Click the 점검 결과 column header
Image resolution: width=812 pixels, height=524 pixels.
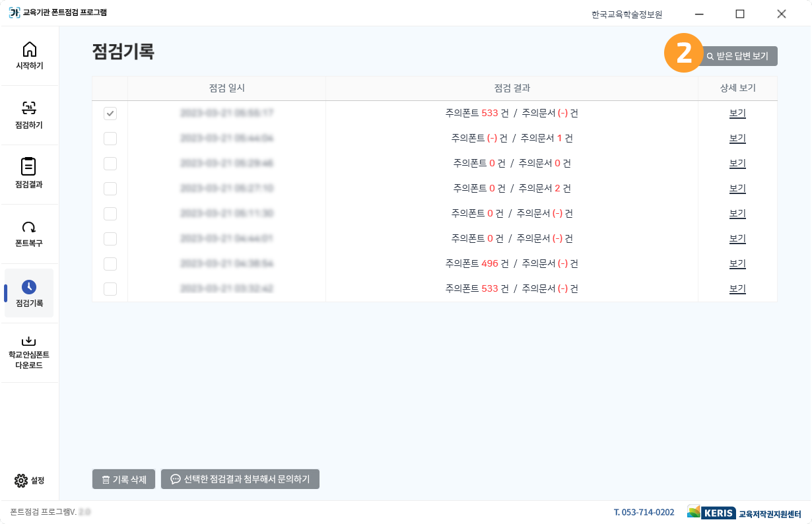(x=512, y=88)
